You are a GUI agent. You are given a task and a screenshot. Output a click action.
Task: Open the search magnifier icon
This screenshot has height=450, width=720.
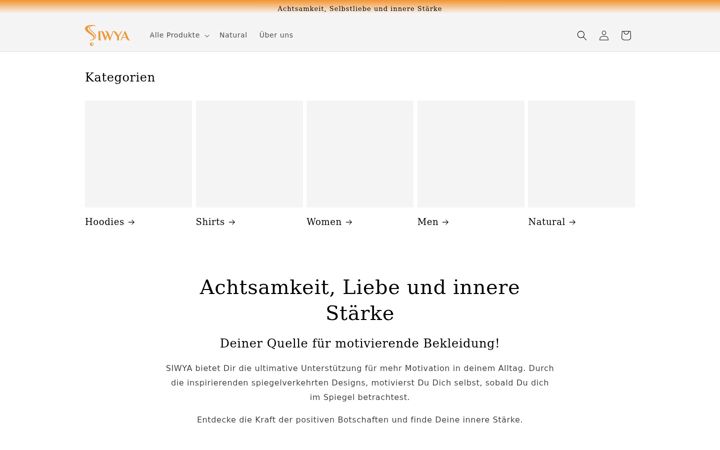[581, 35]
